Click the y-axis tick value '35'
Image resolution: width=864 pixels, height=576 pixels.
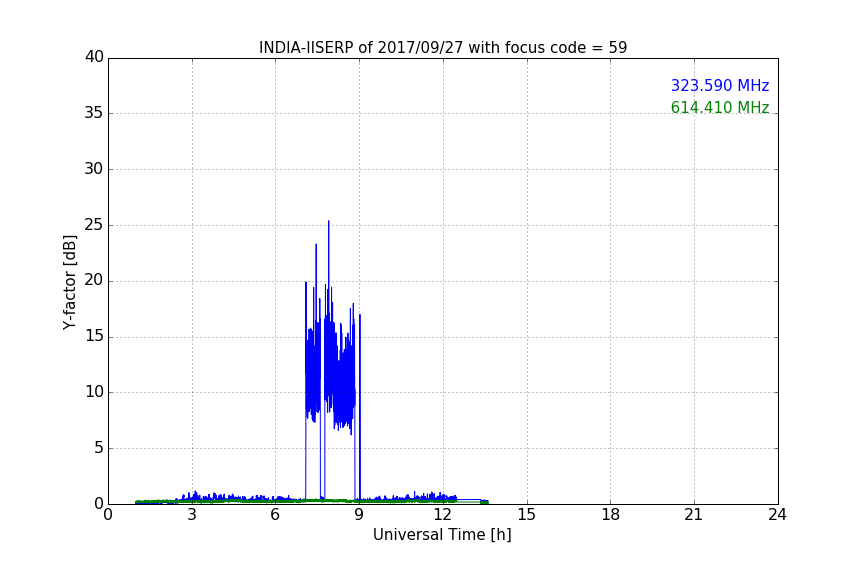(x=94, y=113)
